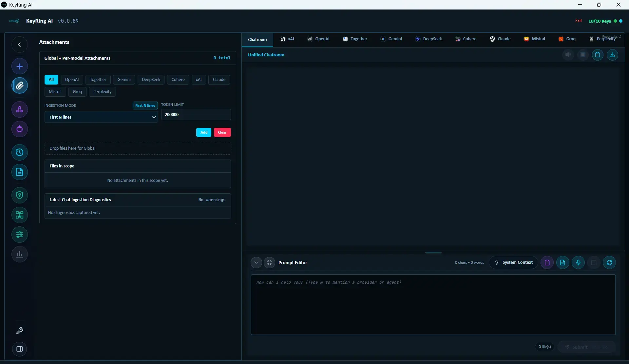
Task: Open the sliders settings sidebar icon
Action: pos(20,235)
